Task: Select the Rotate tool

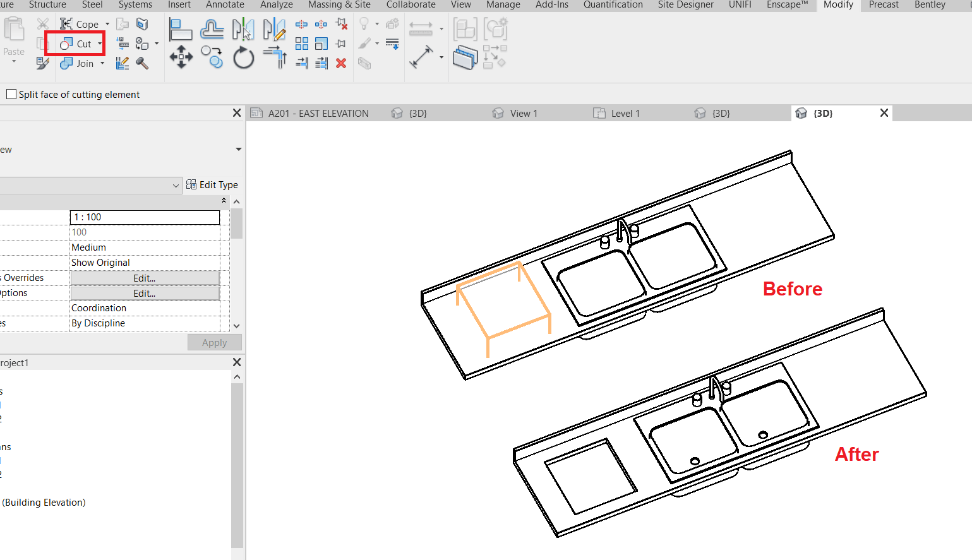Action: (243, 57)
